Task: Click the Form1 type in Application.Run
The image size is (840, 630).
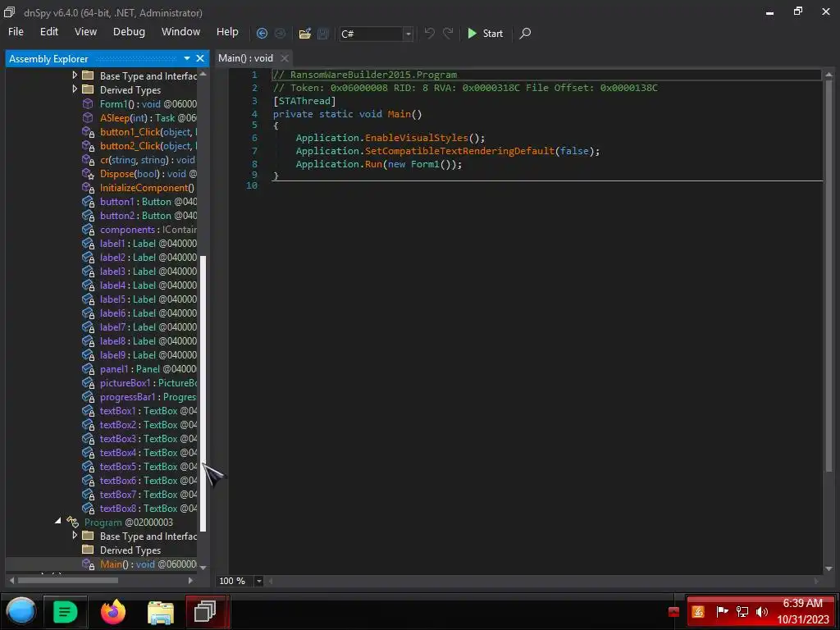Action: coord(425,164)
